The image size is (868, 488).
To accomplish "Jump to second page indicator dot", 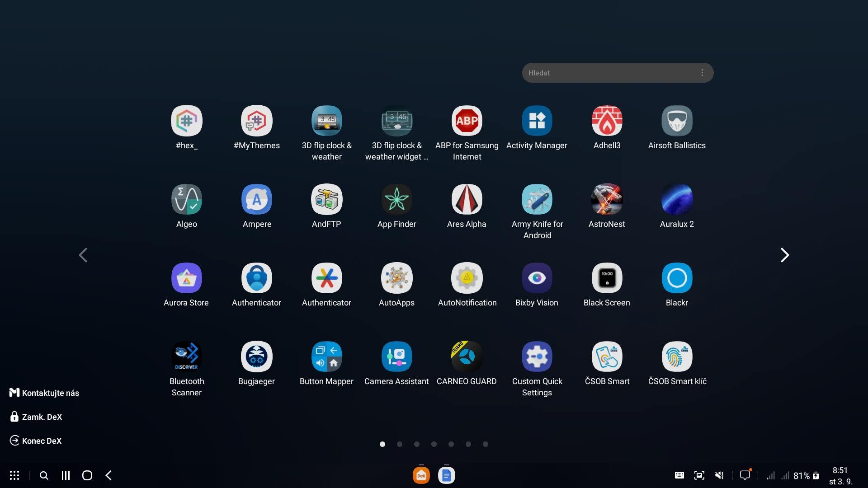I will 400,444.
